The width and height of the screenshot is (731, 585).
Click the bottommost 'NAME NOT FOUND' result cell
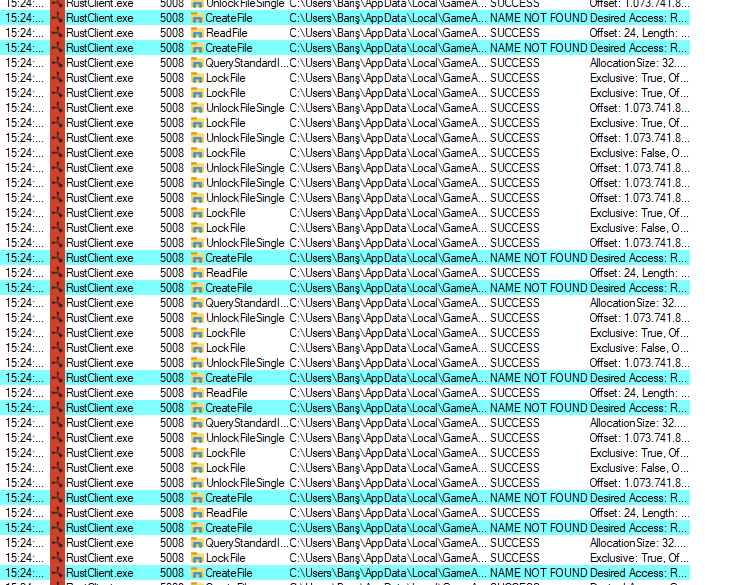click(x=538, y=573)
